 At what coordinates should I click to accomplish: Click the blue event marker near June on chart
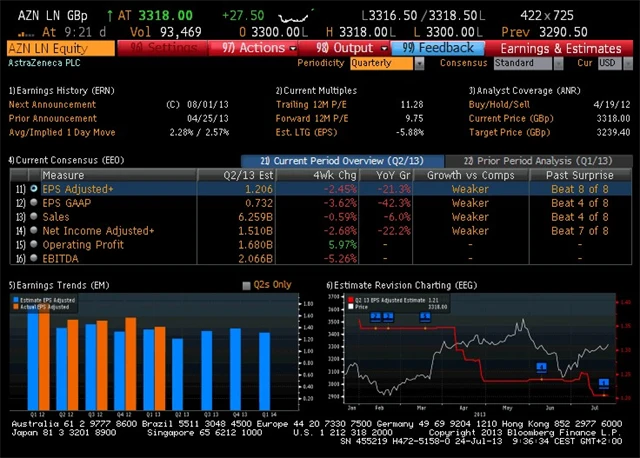(x=541, y=368)
